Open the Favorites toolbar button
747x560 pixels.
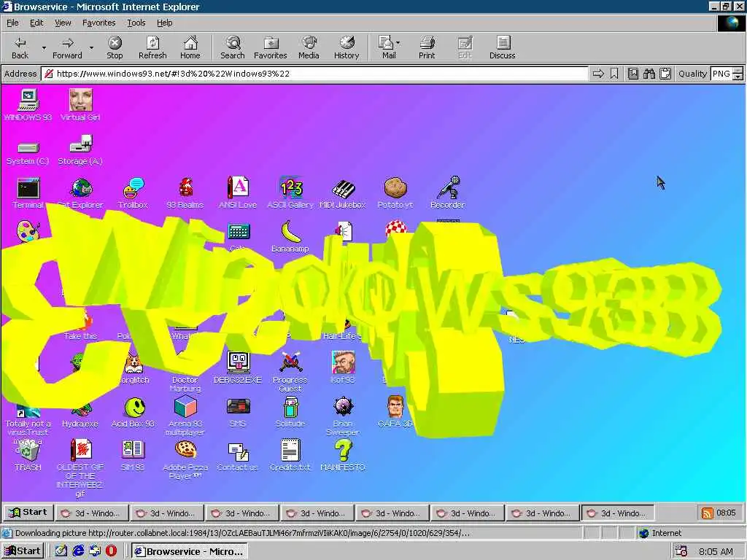coord(271,47)
